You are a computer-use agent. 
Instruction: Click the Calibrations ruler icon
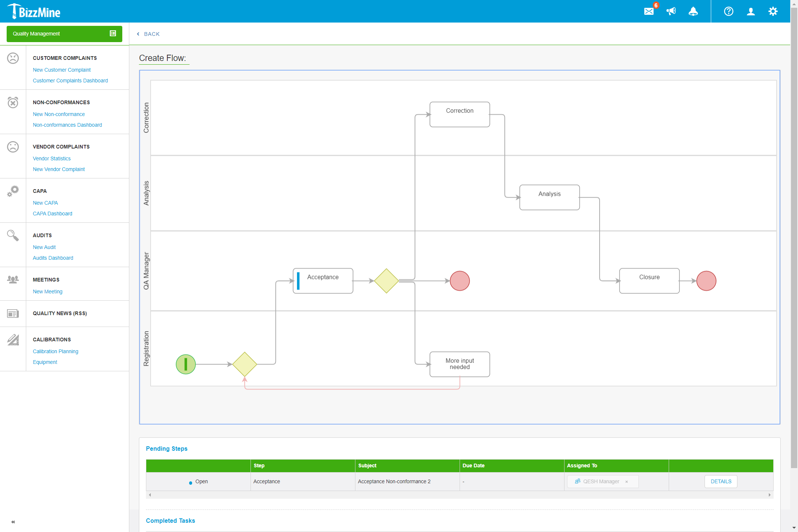(x=13, y=340)
